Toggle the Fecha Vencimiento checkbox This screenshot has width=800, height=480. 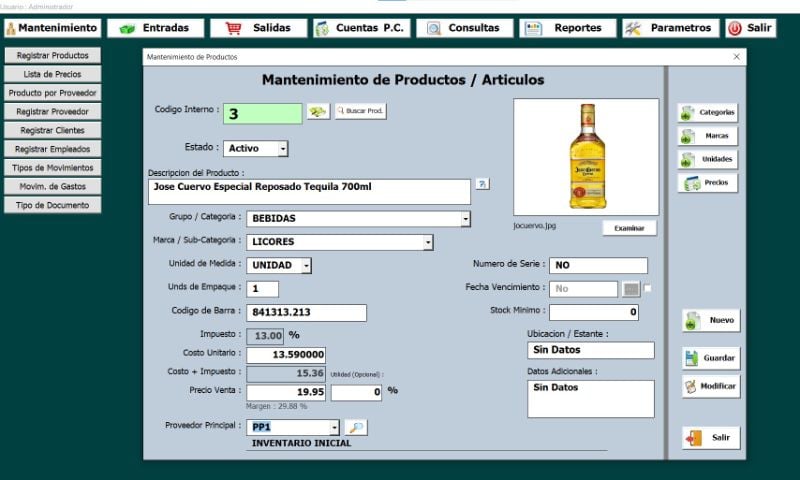(x=647, y=288)
